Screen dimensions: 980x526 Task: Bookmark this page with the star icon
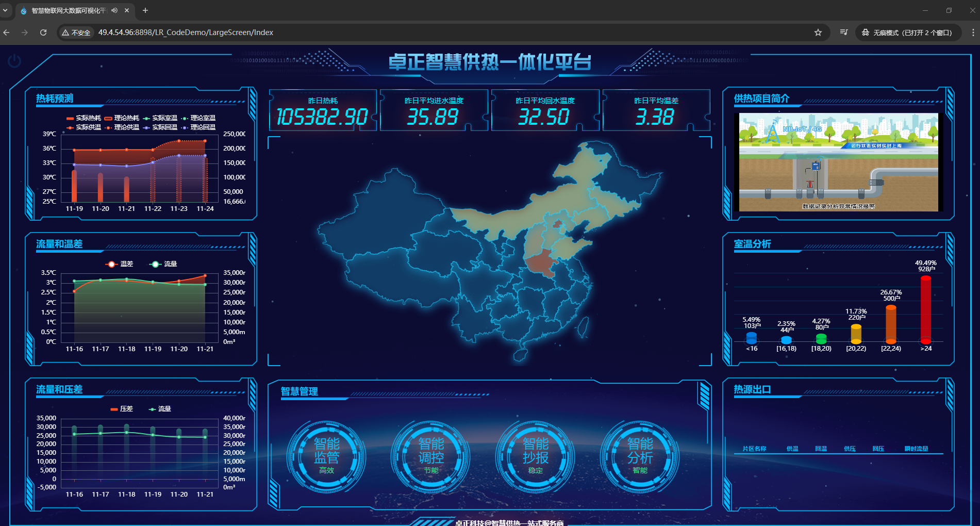tap(818, 32)
